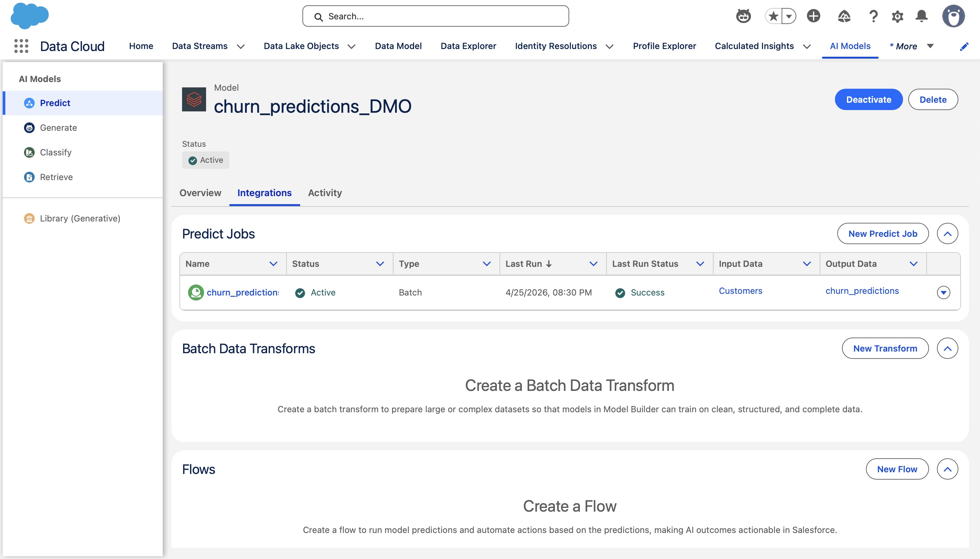980x559 pixels.
Task: Open the row actions menu for churn_predictions job
Action: (x=944, y=293)
